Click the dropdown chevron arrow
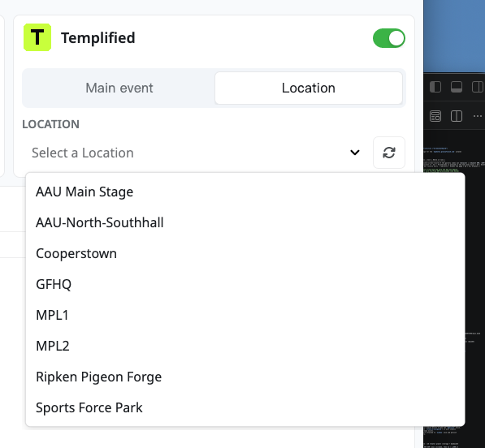The height and width of the screenshot is (448, 485). pos(355,153)
